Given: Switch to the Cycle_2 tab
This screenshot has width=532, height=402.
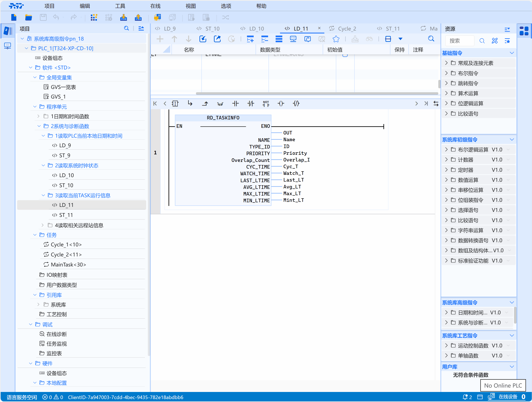Looking at the screenshot, I should pyautogui.click(x=347, y=29).
